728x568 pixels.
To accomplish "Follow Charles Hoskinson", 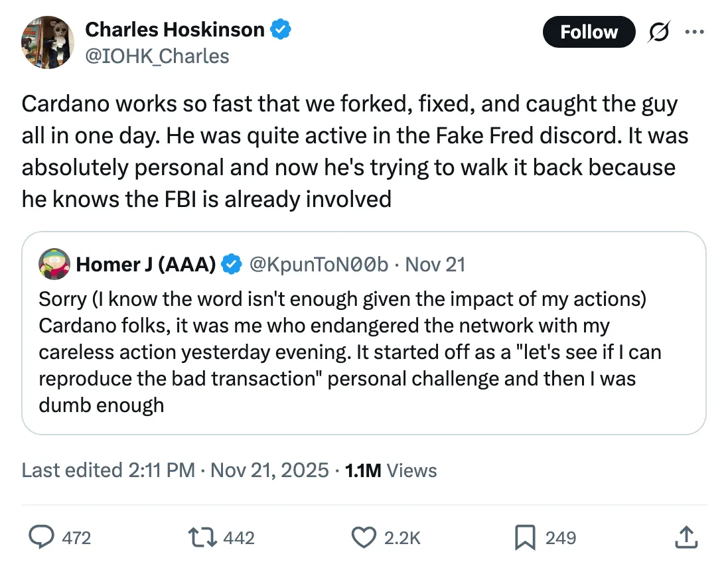I will [x=589, y=32].
